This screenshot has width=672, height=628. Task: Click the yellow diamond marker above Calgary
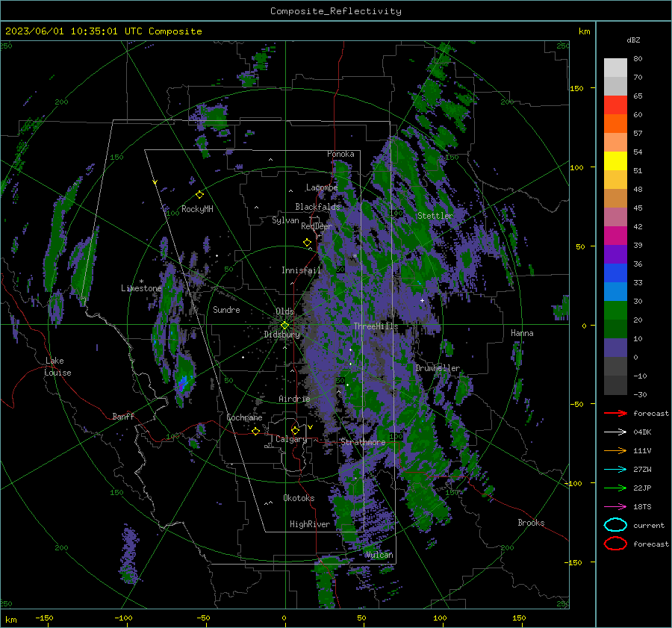295,430
